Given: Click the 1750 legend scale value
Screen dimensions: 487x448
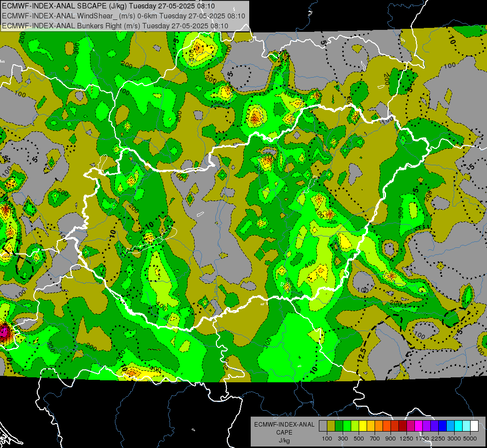Looking at the screenshot, I should (x=422, y=439).
